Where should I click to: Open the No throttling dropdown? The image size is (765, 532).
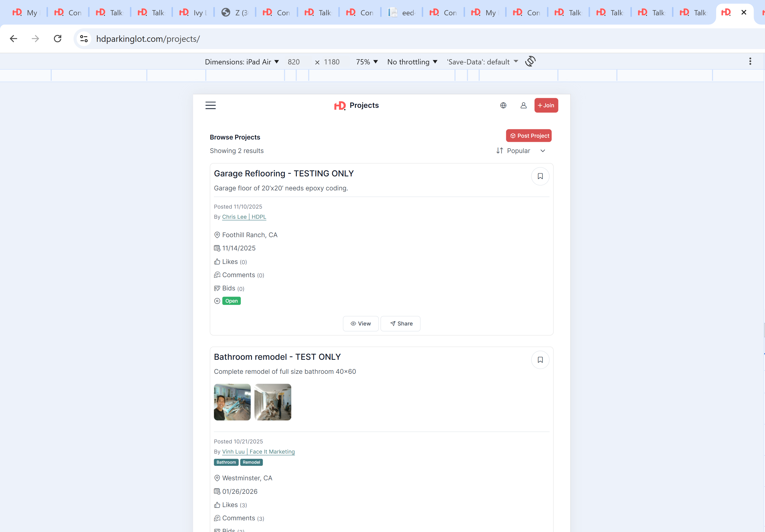coord(412,62)
